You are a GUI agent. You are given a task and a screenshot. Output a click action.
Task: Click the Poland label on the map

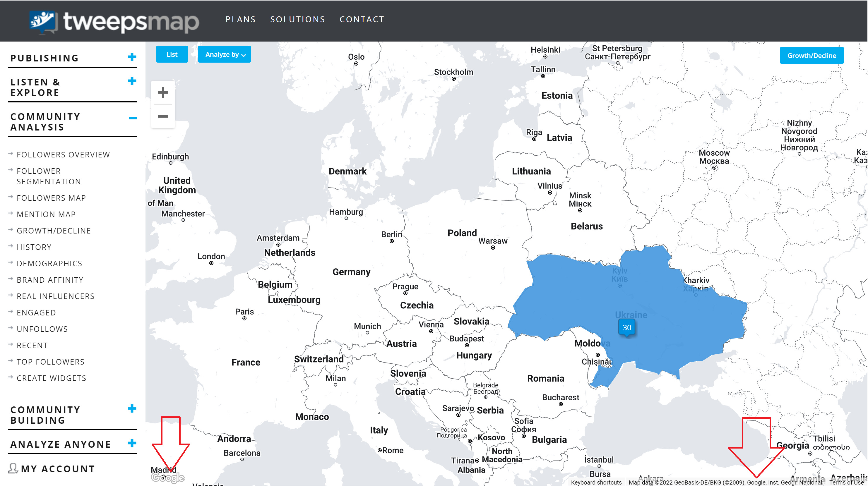pos(462,233)
